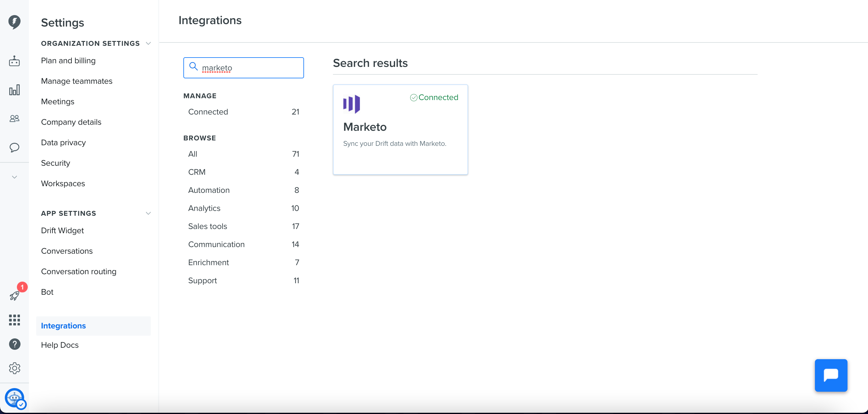Image resolution: width=868 pixels, height=414 pixels.
Task: Open Help Docs link
Action: pyautogui.click(x=60, y=345)
